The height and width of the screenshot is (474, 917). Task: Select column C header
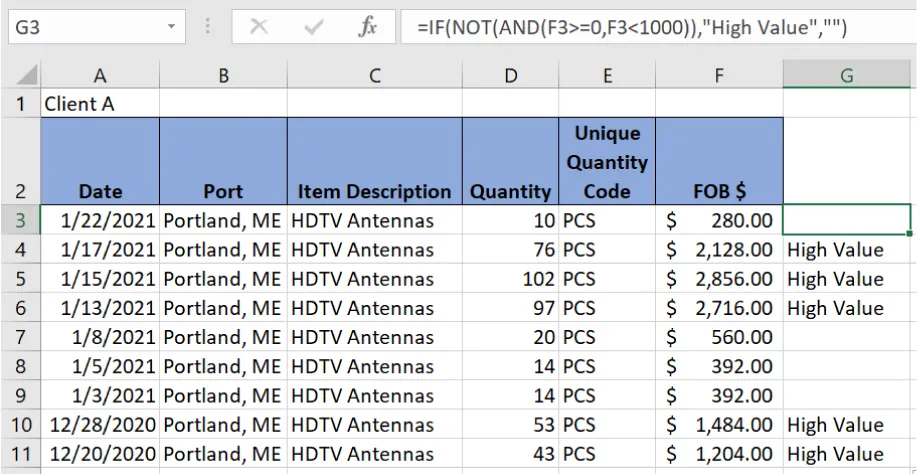(x=374, y=76)
